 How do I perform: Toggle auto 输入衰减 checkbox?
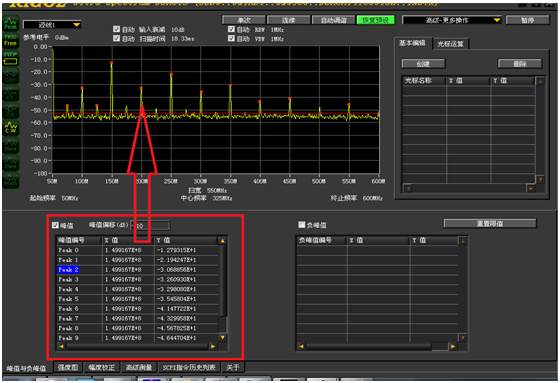point(116,29)
